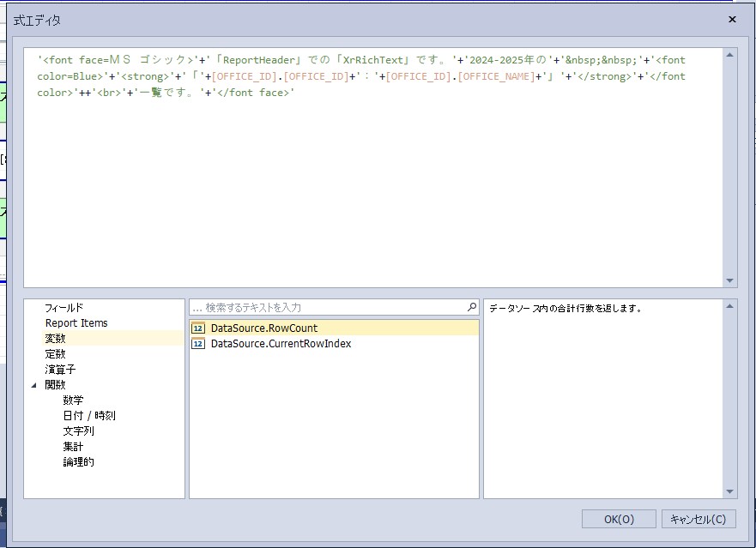
Task: Select the 数学 functions subcategory
Action: tap(73, 400)
